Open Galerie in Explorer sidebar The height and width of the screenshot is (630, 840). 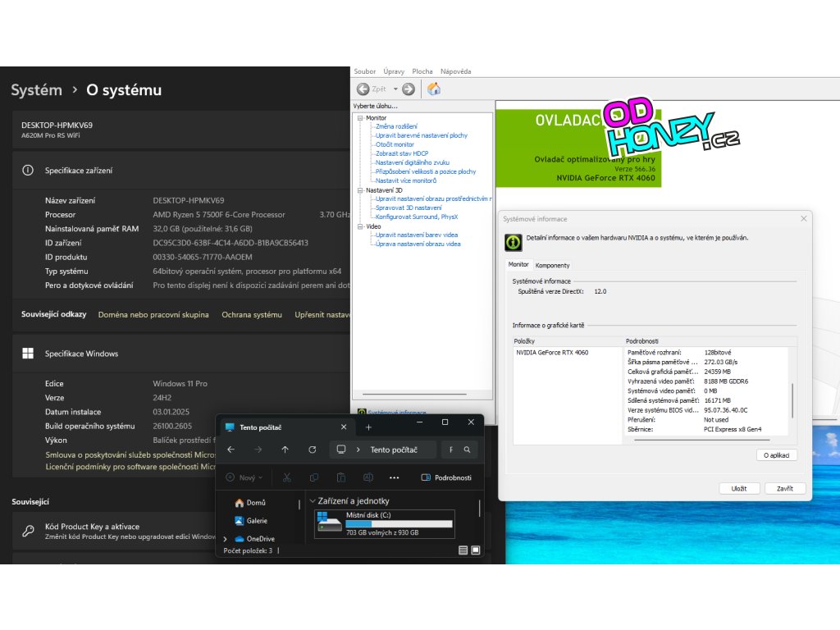tap(251, 521)
